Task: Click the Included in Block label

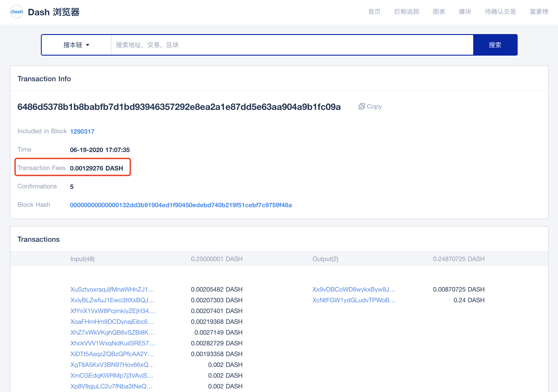Action: (x=42, y=131)
